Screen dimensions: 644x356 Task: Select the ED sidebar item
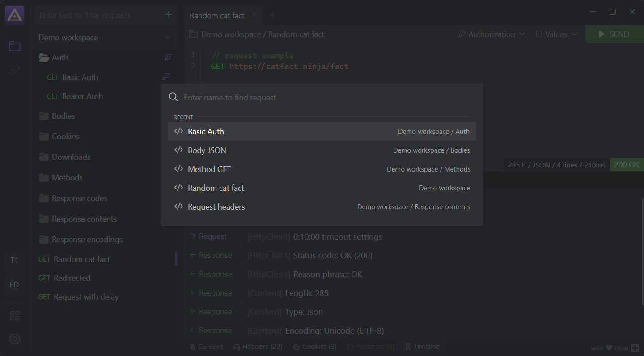14,285
